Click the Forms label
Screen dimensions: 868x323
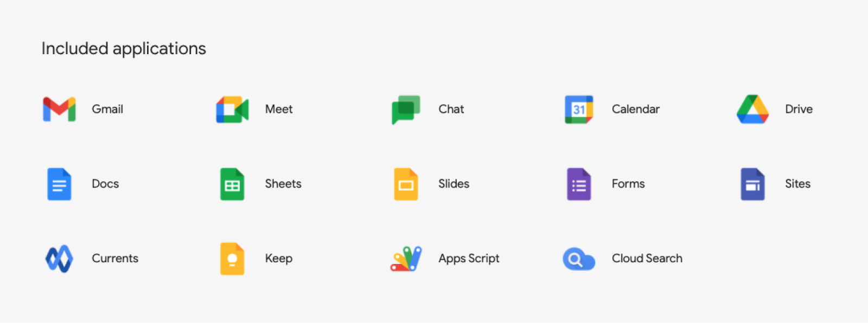pyautogui.click(x=628, y=184)
